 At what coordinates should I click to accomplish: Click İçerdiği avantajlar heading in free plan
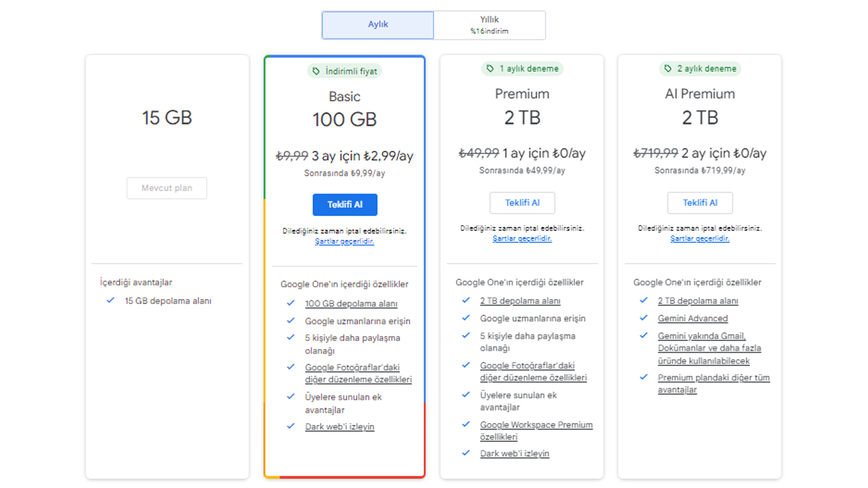tap(136, 283)
